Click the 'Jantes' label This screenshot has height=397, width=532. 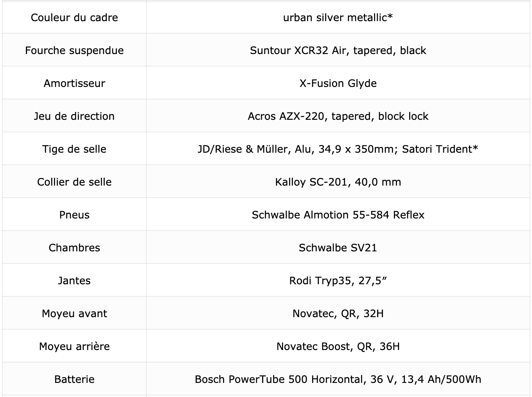74,280
